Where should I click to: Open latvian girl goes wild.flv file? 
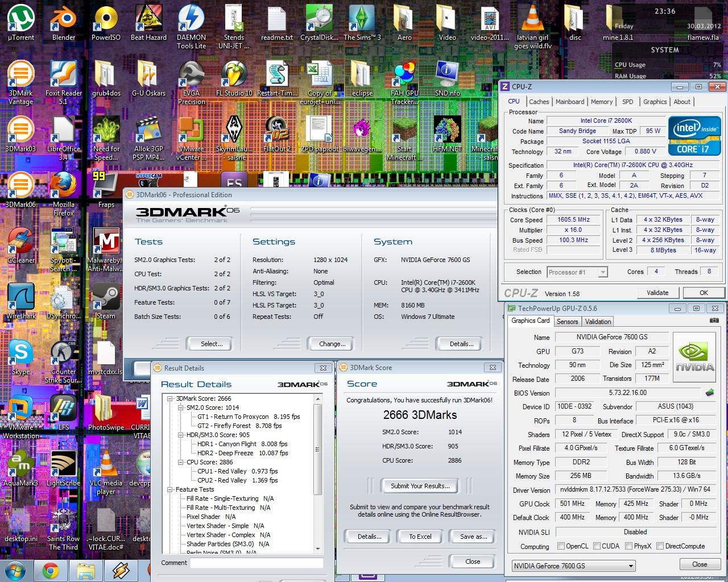(532, 27)
